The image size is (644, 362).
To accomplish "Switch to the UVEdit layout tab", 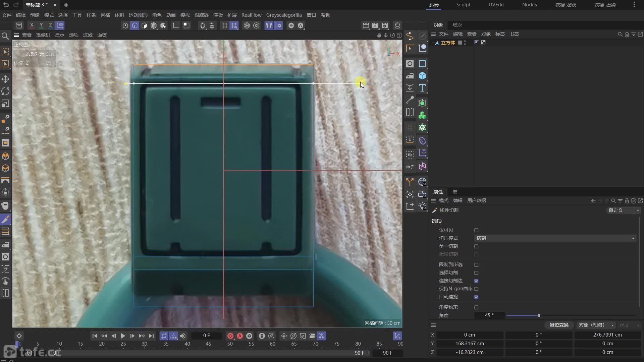I will 496,5.
